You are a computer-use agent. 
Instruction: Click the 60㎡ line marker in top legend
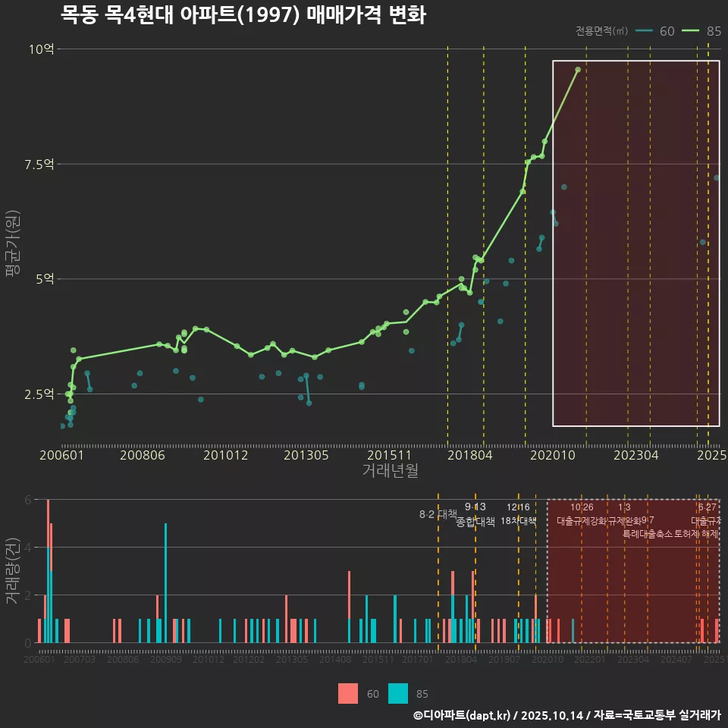click(x=644, y=31)
